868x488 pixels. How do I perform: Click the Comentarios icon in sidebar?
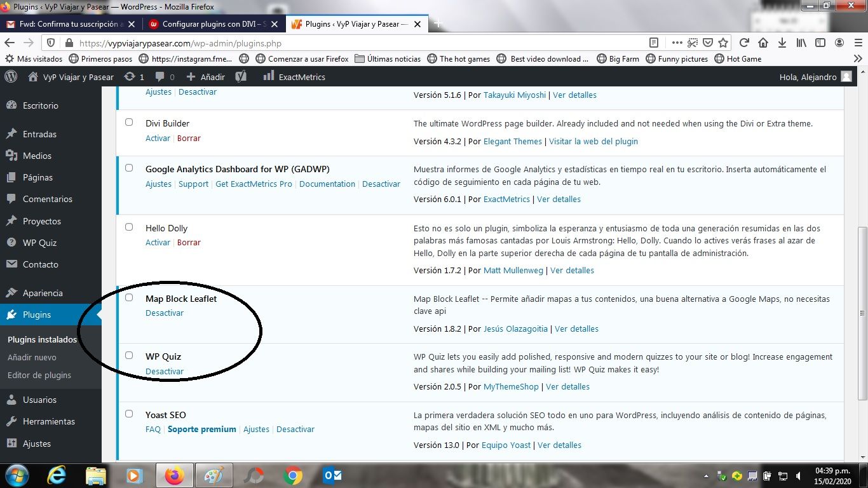pyautogui.click(x=11, y=199)
